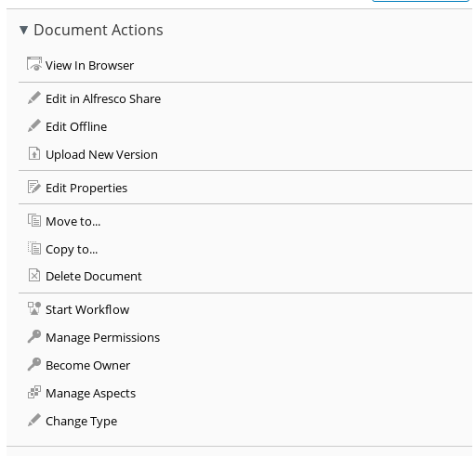Choose the Move to... action
Viewport: 476px width, 456px height.
tap(73, 221)
